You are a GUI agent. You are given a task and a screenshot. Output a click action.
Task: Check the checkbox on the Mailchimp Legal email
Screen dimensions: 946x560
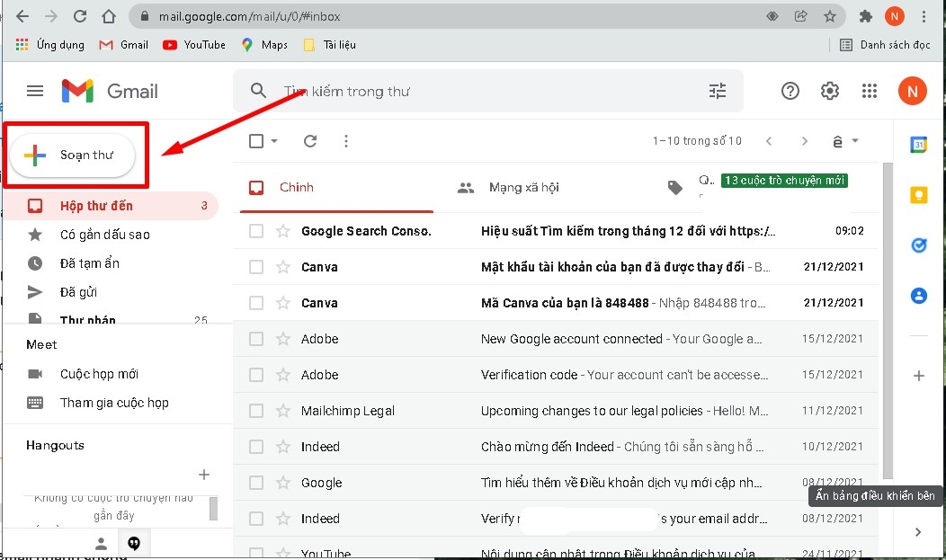[x=255, y=411]
